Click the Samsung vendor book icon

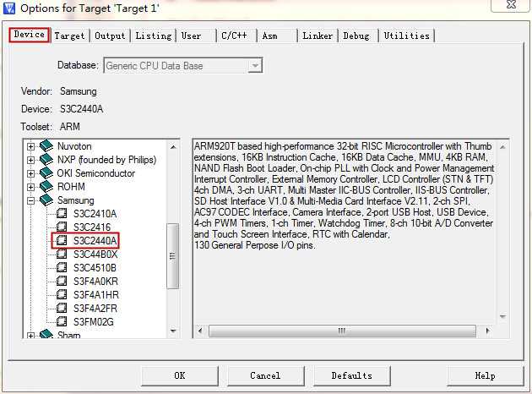coord(46,200)
